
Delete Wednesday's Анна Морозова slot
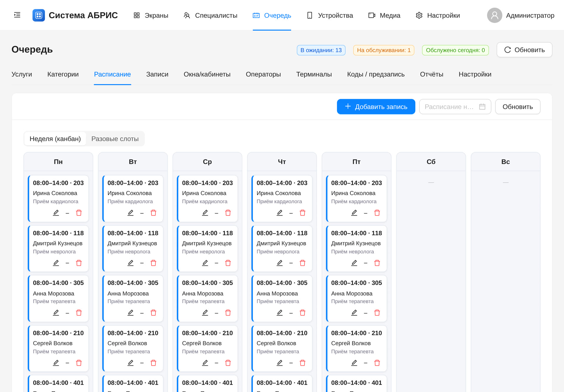[228, 313]
